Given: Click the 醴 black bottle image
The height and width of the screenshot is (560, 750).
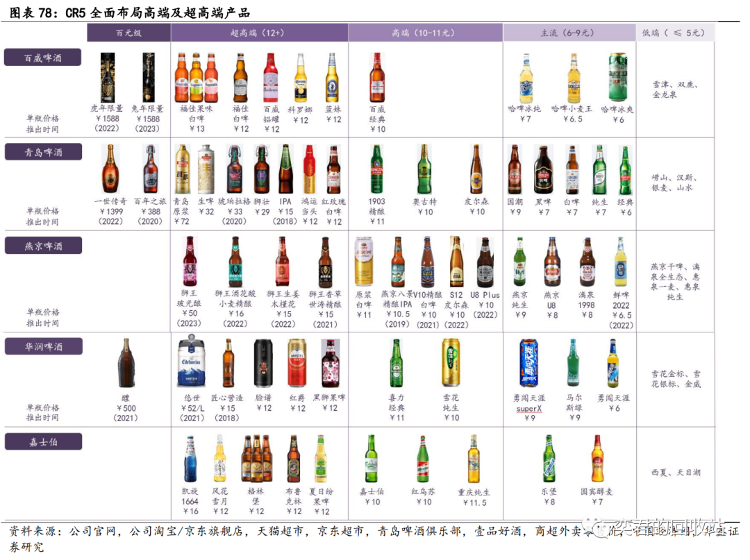Looking at the screenshot, I should pyautogui.click(x=126, y=363).
